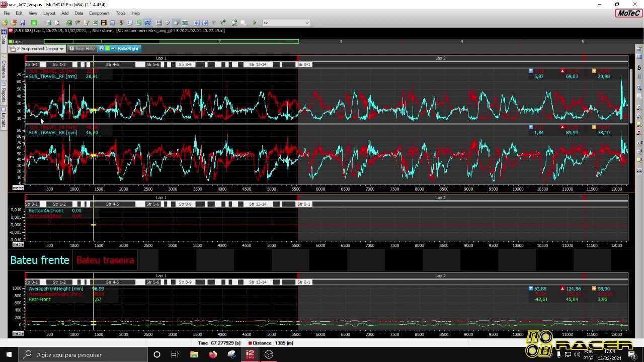Click vertical zoom out icon in right sidebar
The height and width of the screenshot is (362, 644).
639,151
